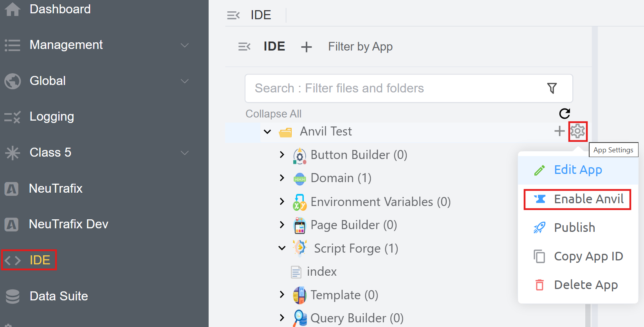Collapse the Script Forge folder
The height and width of the screenshot is (327, 644).
point(282,248)
